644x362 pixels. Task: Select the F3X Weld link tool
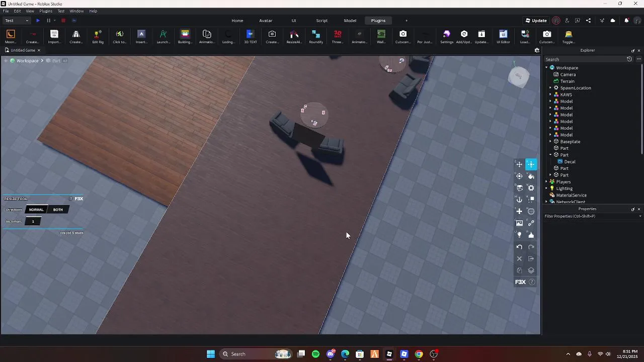pos(531,223)
